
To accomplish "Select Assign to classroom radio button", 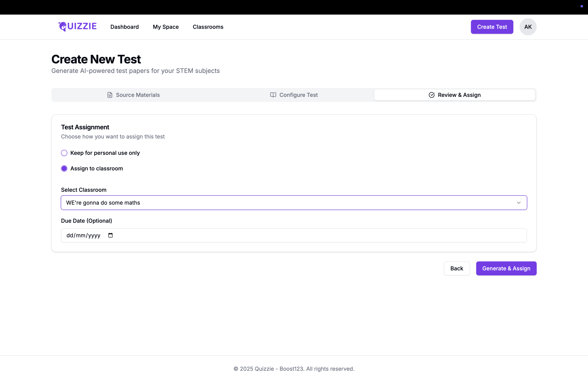I will click(x=64, y=168).
